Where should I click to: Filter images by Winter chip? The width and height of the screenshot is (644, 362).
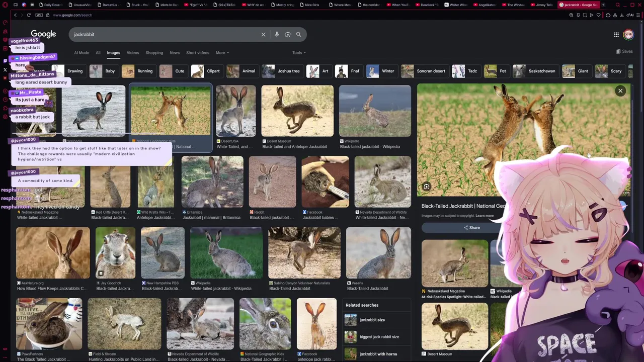pyautogui.click(x=381, y=71)
